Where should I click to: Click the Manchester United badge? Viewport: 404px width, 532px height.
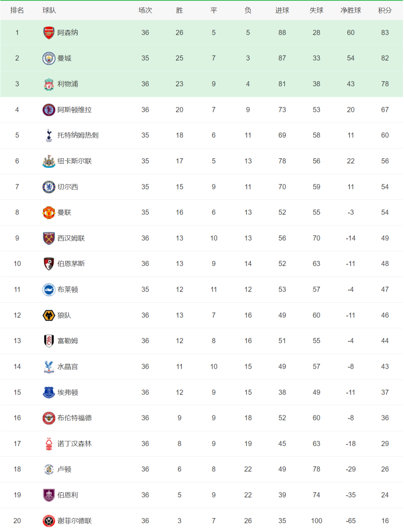(x=49, y=213)
